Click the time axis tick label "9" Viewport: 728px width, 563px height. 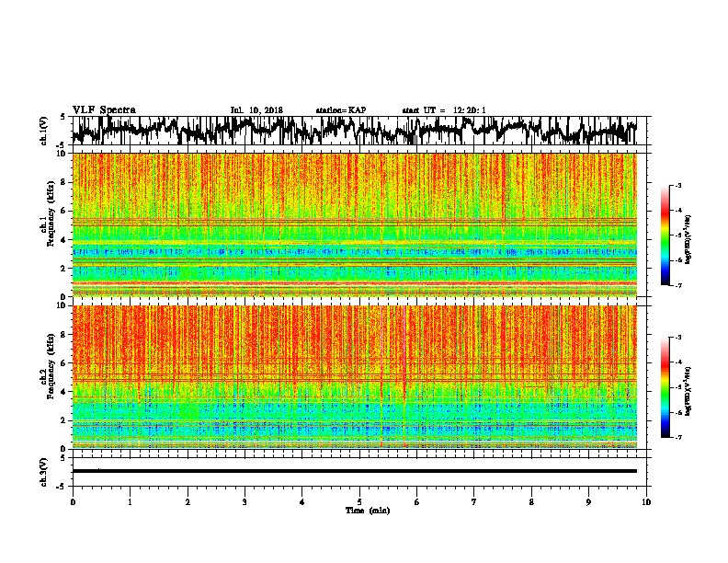point(588,502)
